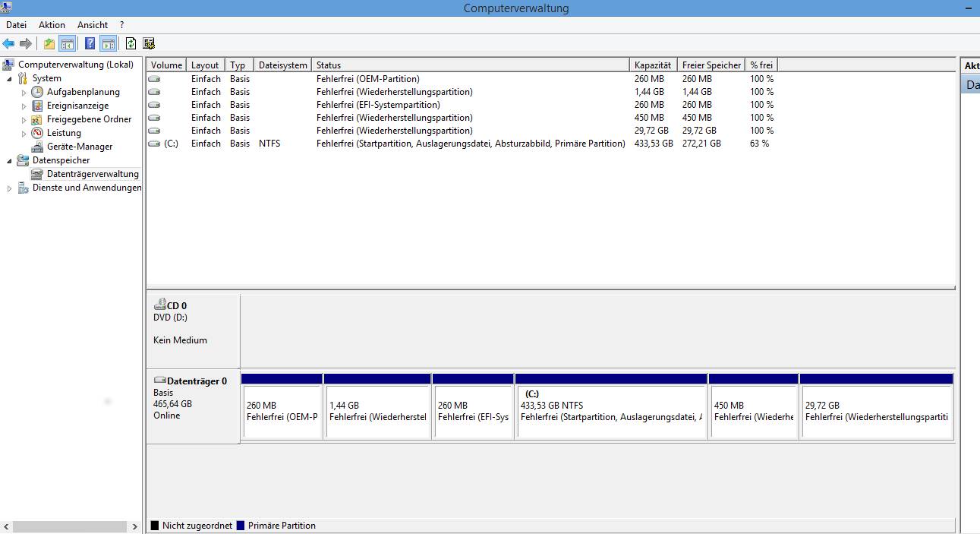Image resolution: width=980 pixels, height=534 pixels.
Task: Click the Fehlerfrei (EFI-Systempartition) status text
Action: pos(378,105)
